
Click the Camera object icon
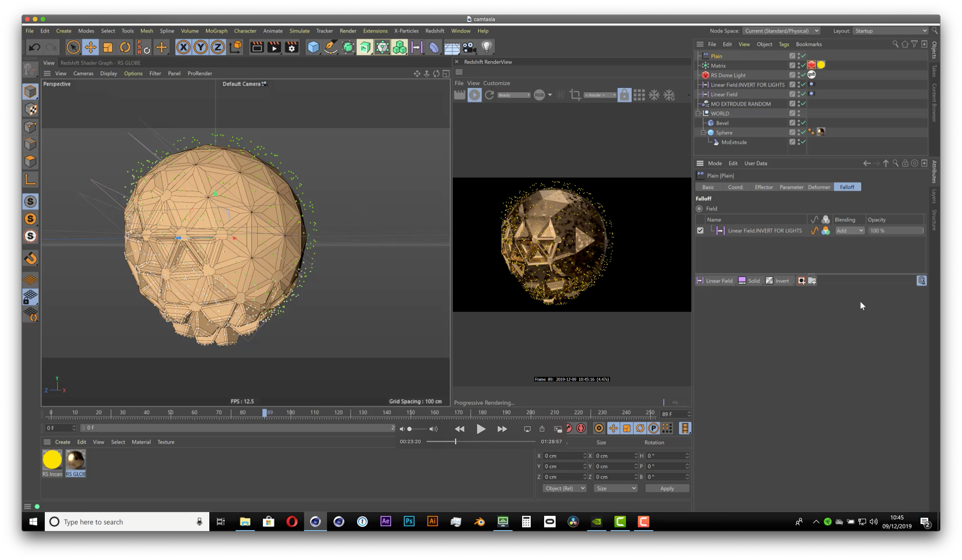[x=469, y=47]
